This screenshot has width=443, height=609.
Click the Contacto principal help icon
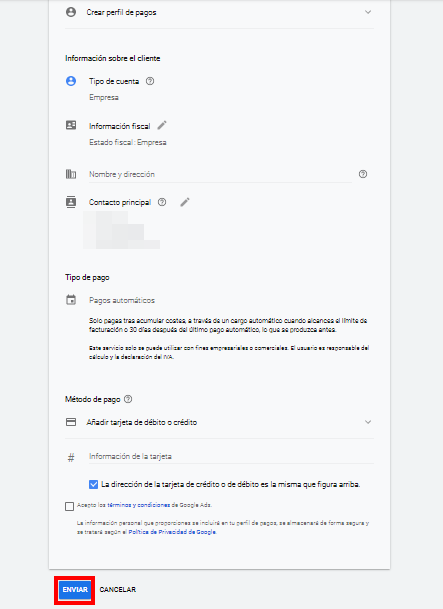(162, 202)
